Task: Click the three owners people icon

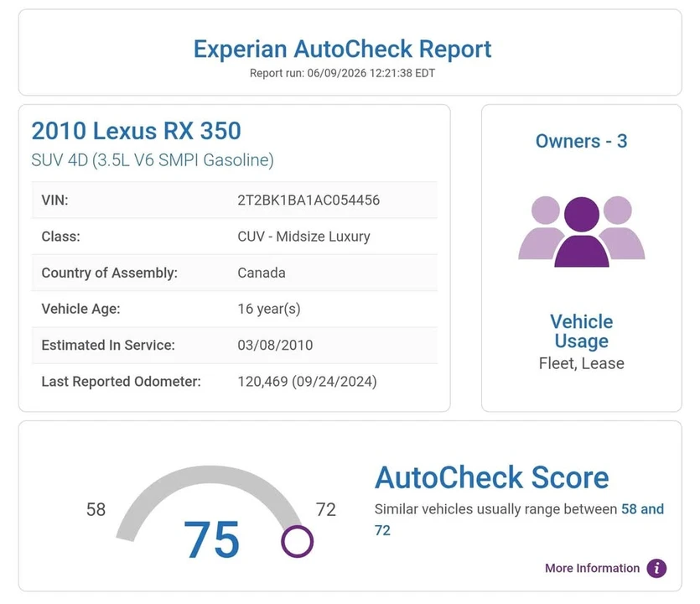Action: click(x=581, y=232)
